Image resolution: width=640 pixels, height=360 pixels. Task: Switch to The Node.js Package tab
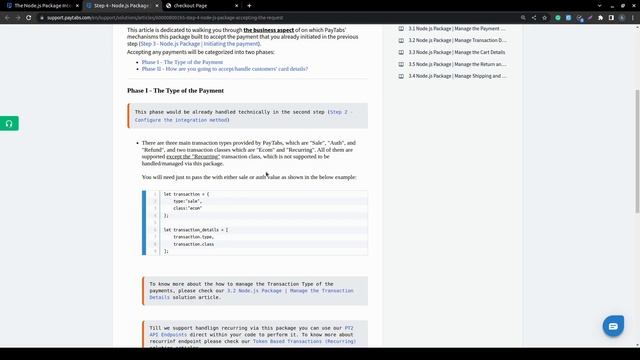(43, 6)
